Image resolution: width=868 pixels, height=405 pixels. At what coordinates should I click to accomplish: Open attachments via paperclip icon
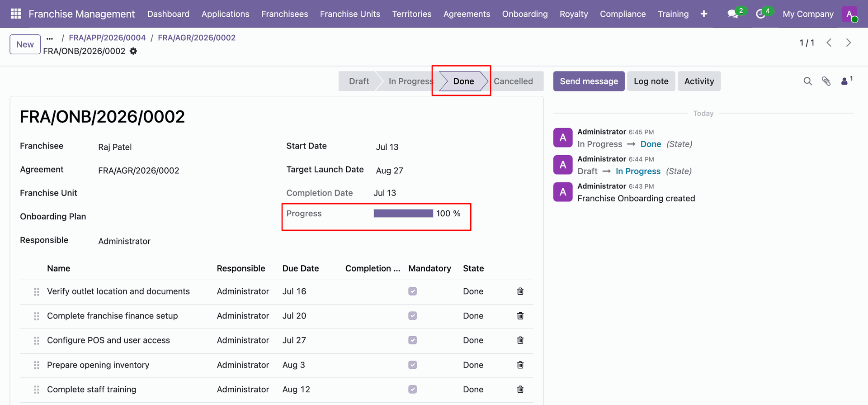pyautogui.click(x=826, y=81)
